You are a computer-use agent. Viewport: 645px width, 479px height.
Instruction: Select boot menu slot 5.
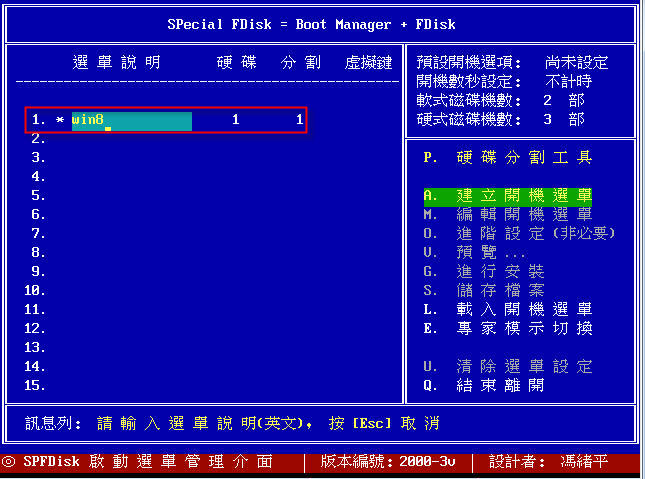(38, 195)
